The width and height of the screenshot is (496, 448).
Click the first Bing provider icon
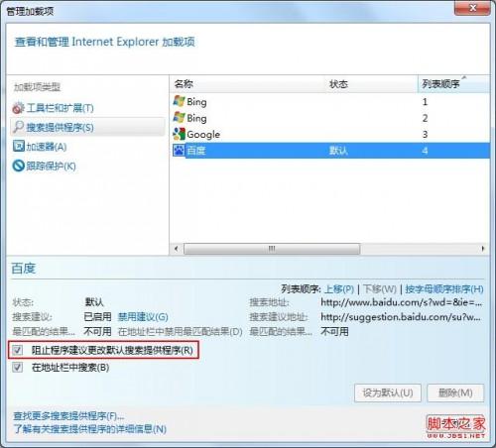[179, 101]
